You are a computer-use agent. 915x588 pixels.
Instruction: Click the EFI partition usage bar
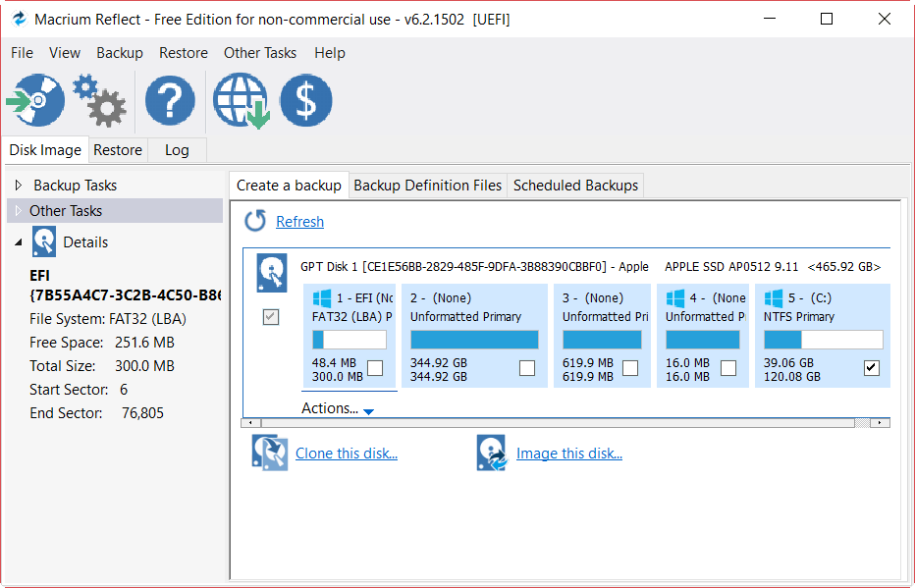tap(350, 340)
